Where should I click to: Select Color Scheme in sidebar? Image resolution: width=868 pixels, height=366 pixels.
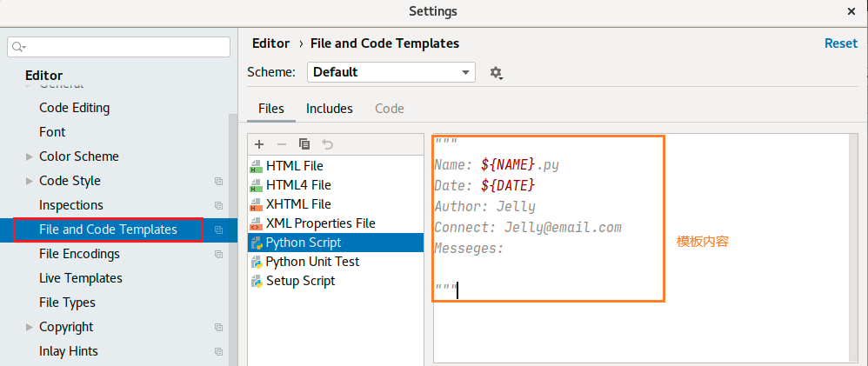(x=79, y=156)
